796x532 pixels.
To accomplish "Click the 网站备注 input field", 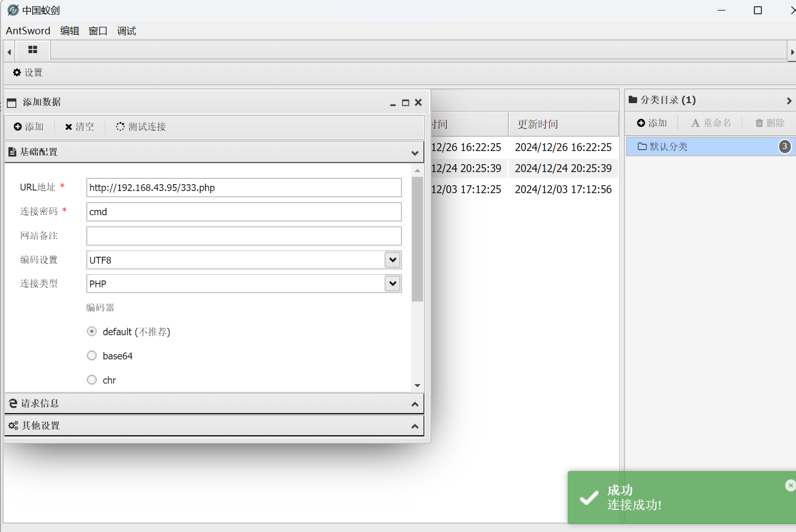I will point(244,236).
